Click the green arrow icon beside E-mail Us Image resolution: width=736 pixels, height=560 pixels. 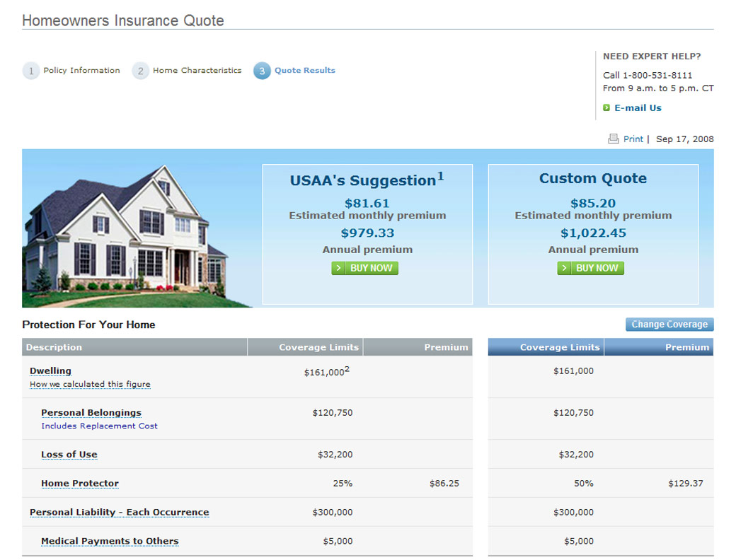606,108
